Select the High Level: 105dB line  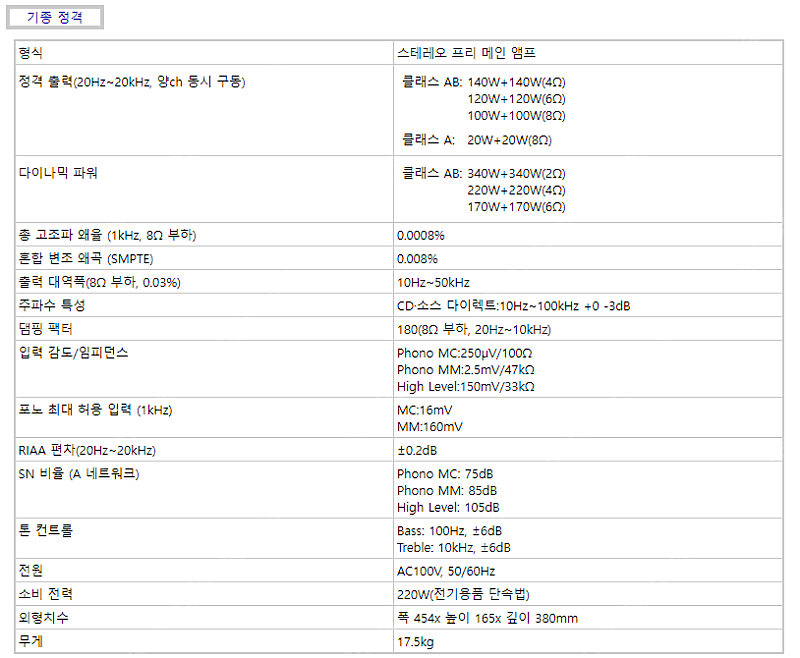[448, 508]
